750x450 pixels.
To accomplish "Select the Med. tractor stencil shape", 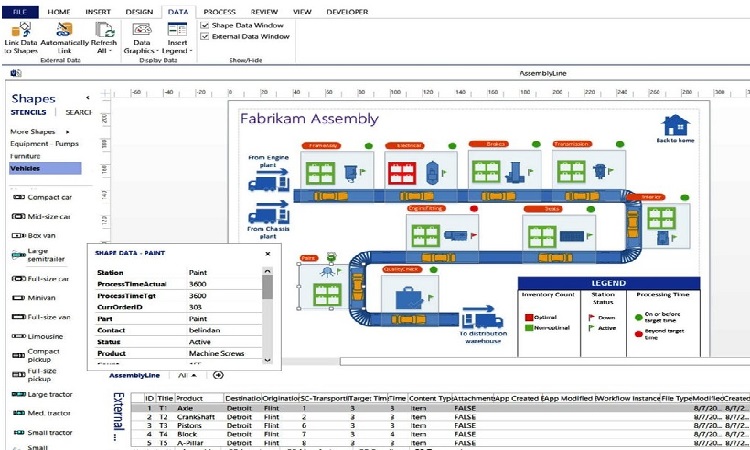I will coord(41,413).
